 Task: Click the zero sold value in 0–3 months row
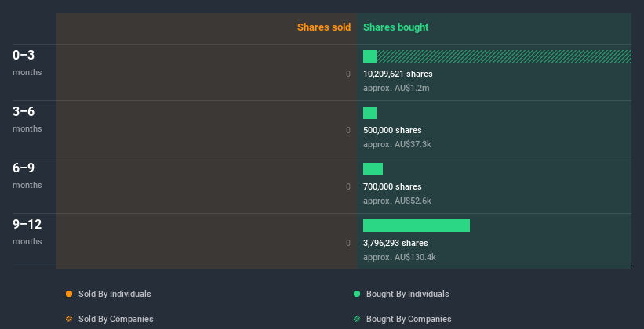(348, 74)
